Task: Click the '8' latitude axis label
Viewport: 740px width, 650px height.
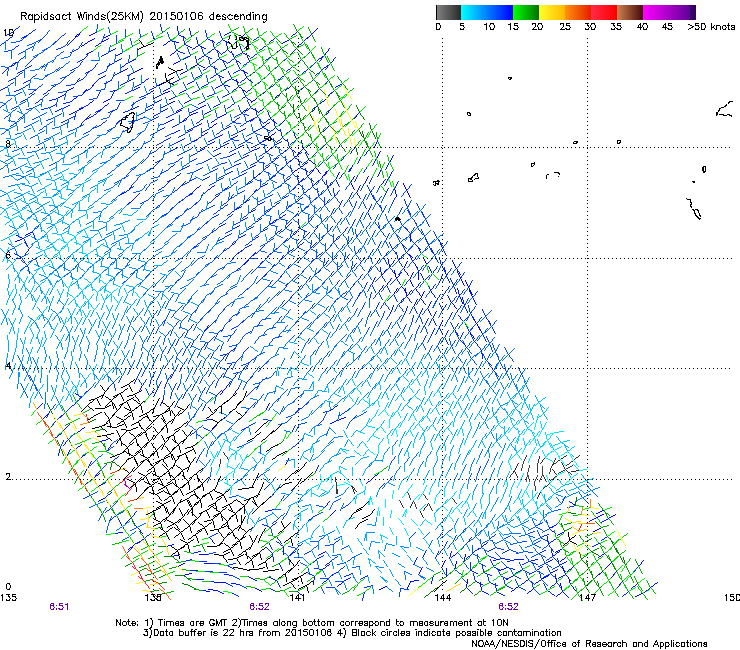Action: point(8,144)
